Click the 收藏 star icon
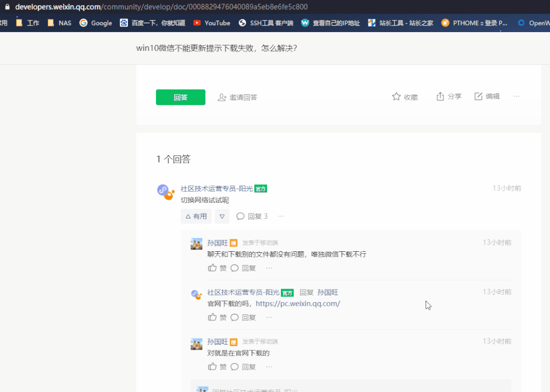This screenshot has height=392, width=550. (x=396, y=96)
